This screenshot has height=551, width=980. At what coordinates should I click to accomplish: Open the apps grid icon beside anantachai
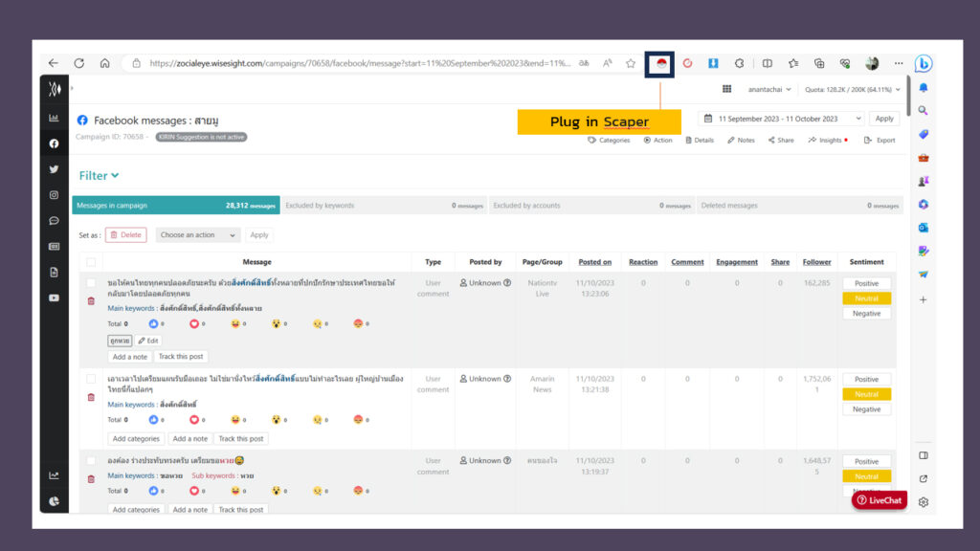727,89
